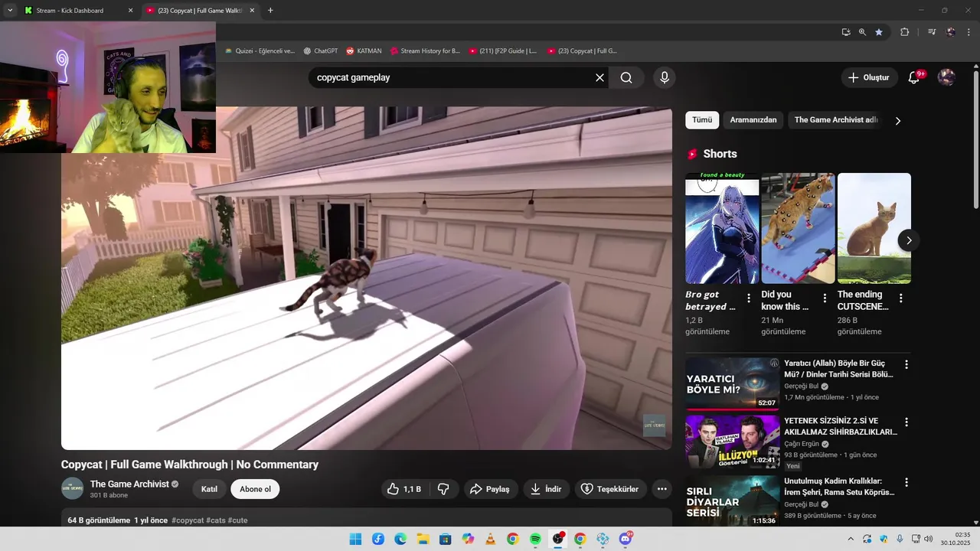Open the Chrome zoom magnifier icon

point(862,32)
